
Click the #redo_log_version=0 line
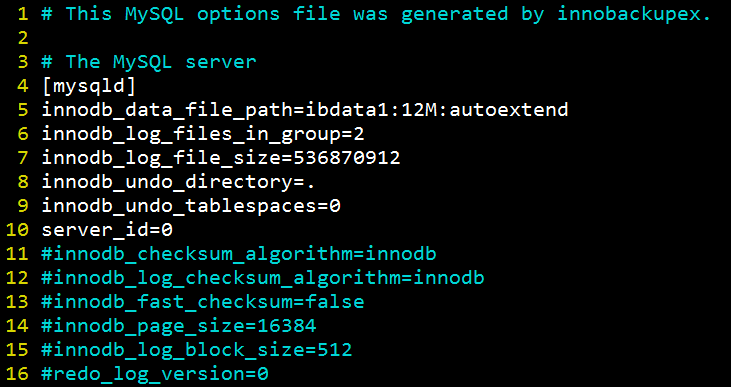pyautogui.click(x=155, y=374)
